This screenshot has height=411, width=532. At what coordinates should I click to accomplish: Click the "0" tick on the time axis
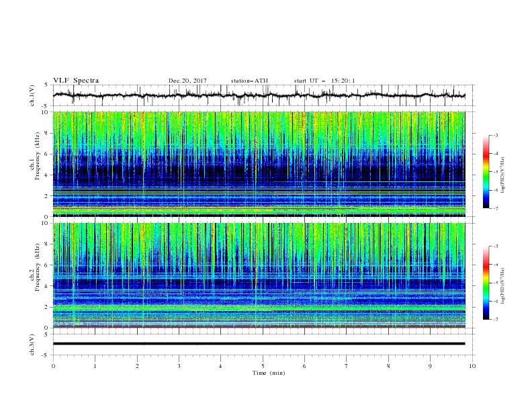53,366
